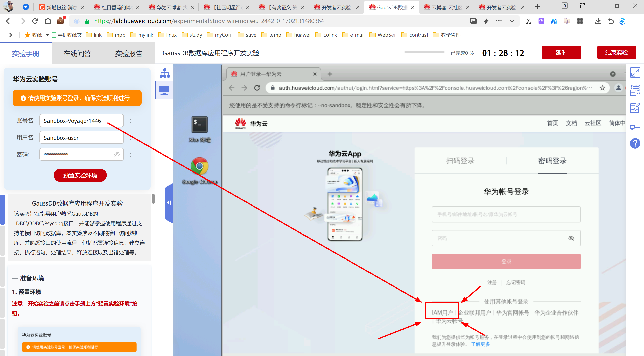The width and height of the screenshot is (644, 356).
Task: Open the browser hamburger main menu
Action: 635,21
